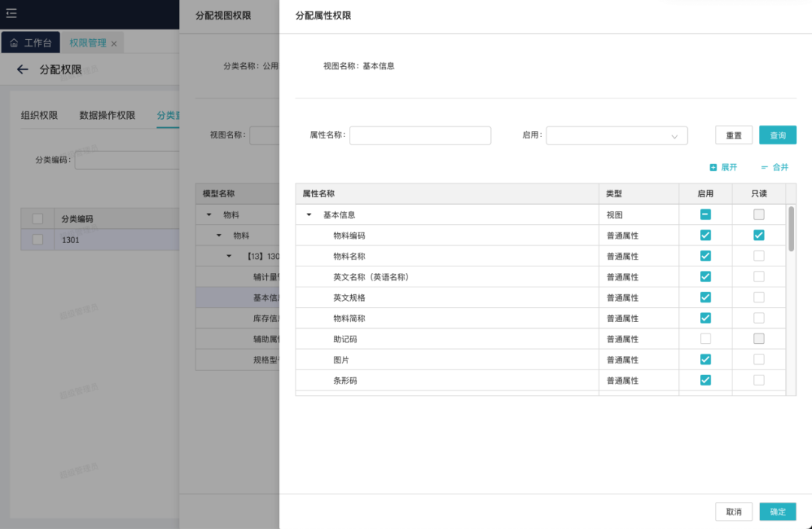Click the home icon on the 工作台 tab
The width and height of the screenshot is (812, 529).
coord(14,43)
